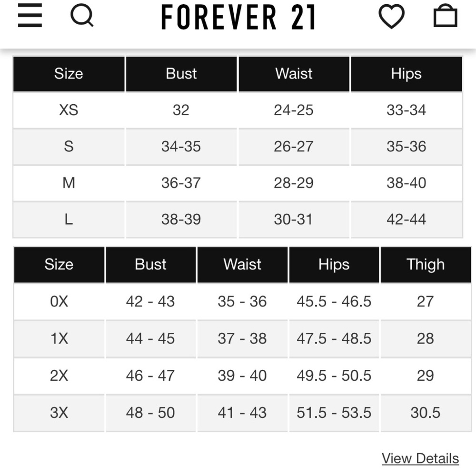
Task: Open wishlist via the heart icon
Action: coord(391,17)
